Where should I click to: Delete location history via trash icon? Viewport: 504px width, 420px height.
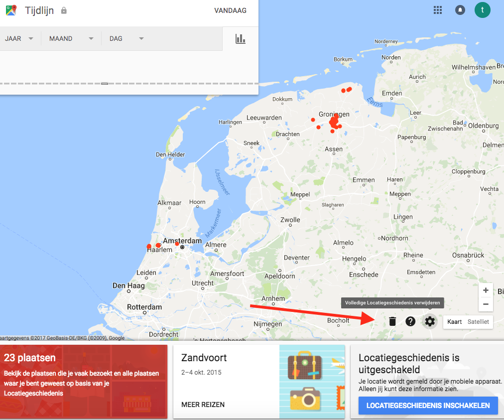tap(392, 321)
